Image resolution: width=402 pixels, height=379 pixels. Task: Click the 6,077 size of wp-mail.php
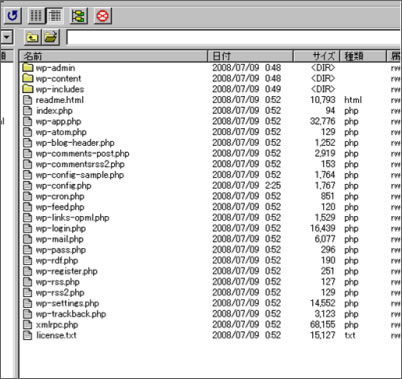point(325,239)
